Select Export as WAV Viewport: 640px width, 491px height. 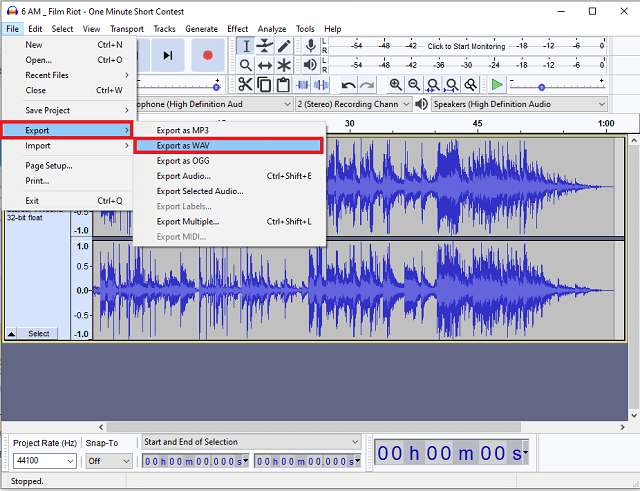pyautogui.click(x=229, y=146)
